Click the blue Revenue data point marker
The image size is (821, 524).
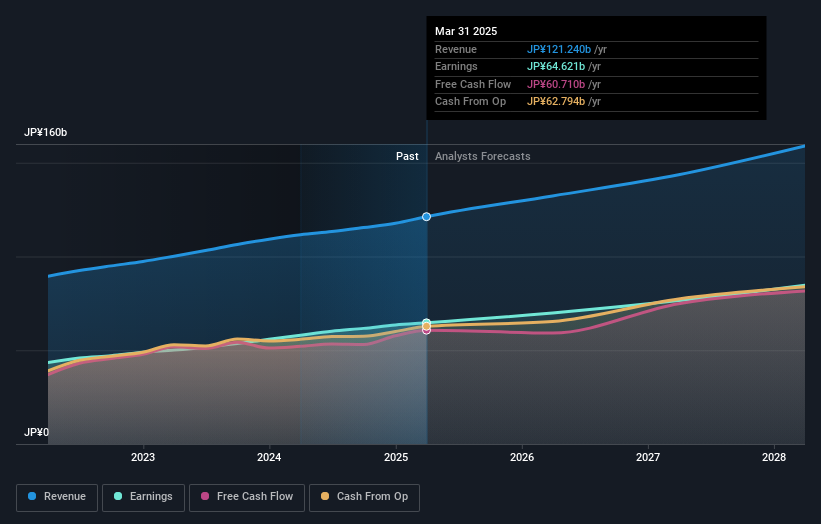click(426, 217)
